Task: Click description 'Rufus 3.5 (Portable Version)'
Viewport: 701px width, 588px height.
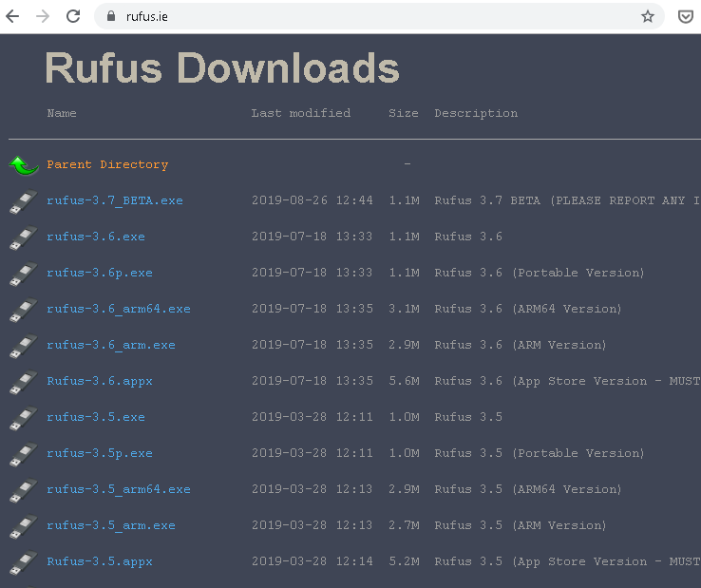Action: (x=540, y=453)
